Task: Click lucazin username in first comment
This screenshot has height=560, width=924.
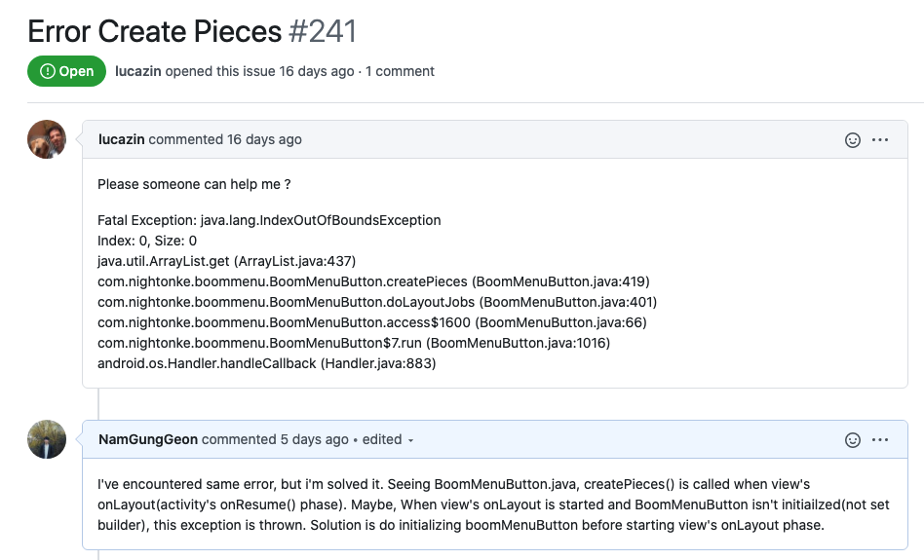Action: coord(122,139)
